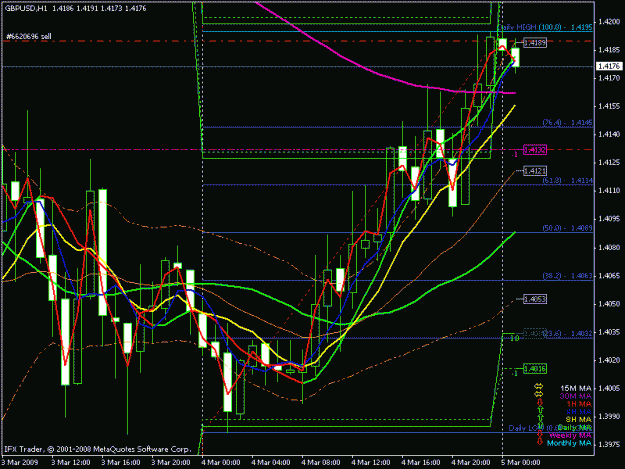This screenshot has width=625, height=469.
Task: Select the (38.2) - 1.4063 Fibonacci label
Action: point(568,276)
